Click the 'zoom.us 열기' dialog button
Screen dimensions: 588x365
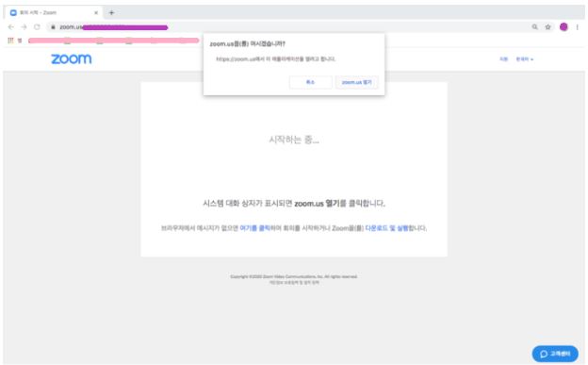[356, 82]
